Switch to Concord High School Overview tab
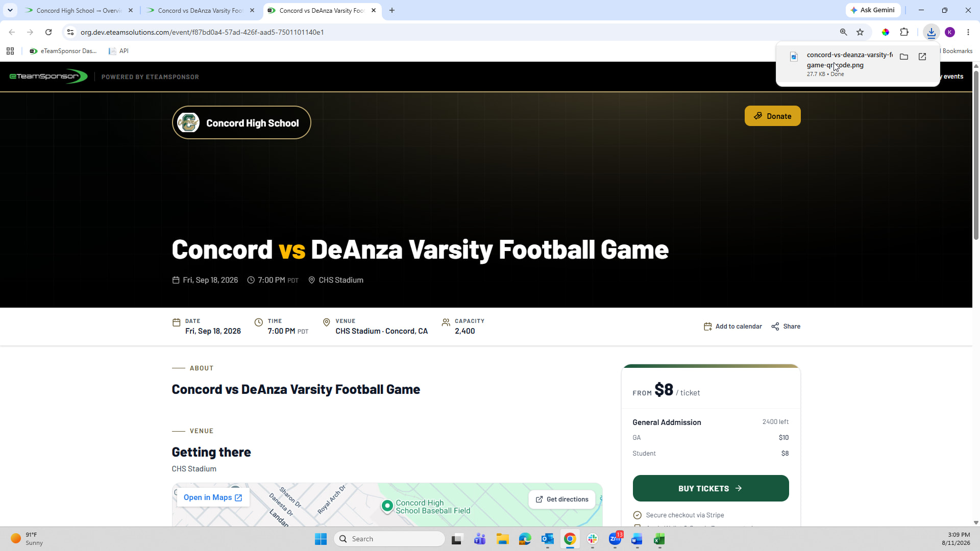The image size is (980, 551). pos(79,10)
